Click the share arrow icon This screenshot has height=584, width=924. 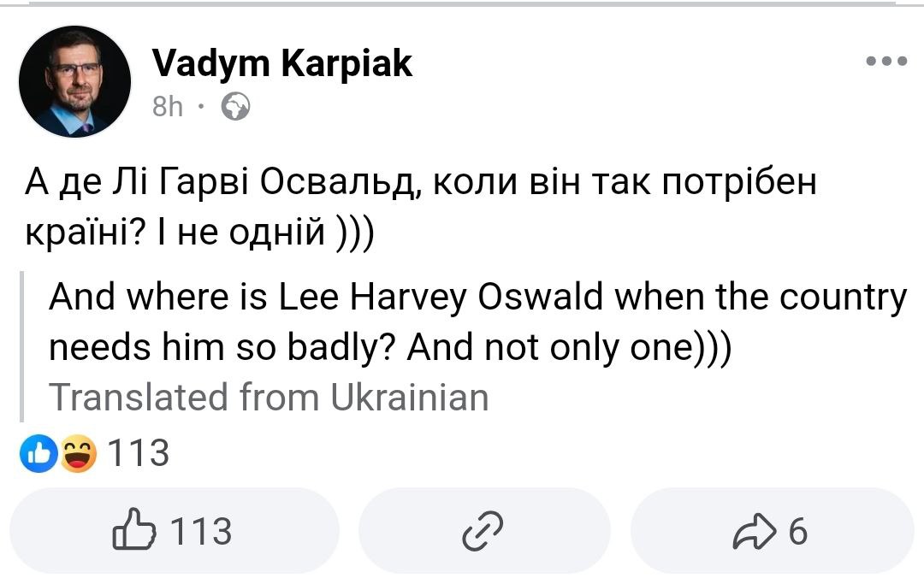tap(750, 533)
